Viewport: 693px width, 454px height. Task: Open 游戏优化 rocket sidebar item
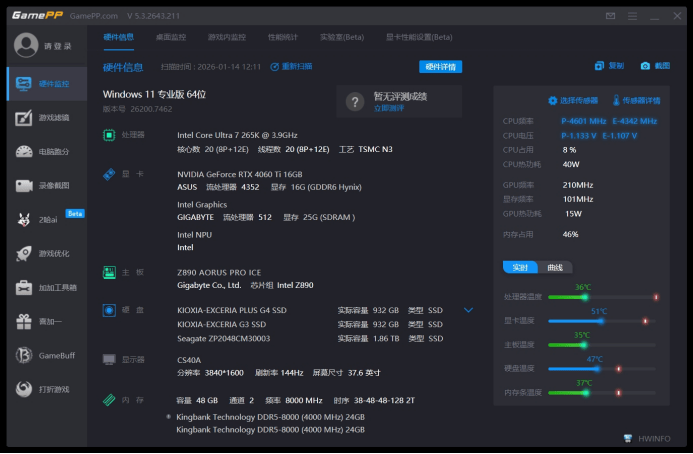pyautogui.click(x=47, y=253)
